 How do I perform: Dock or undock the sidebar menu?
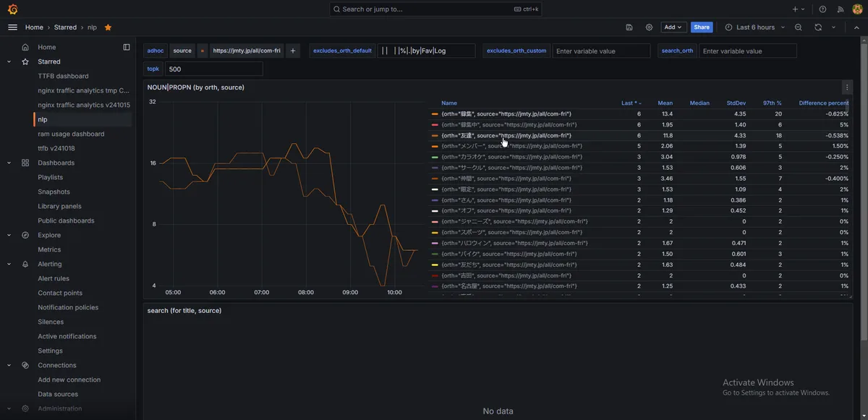click(x=127, y=47)
